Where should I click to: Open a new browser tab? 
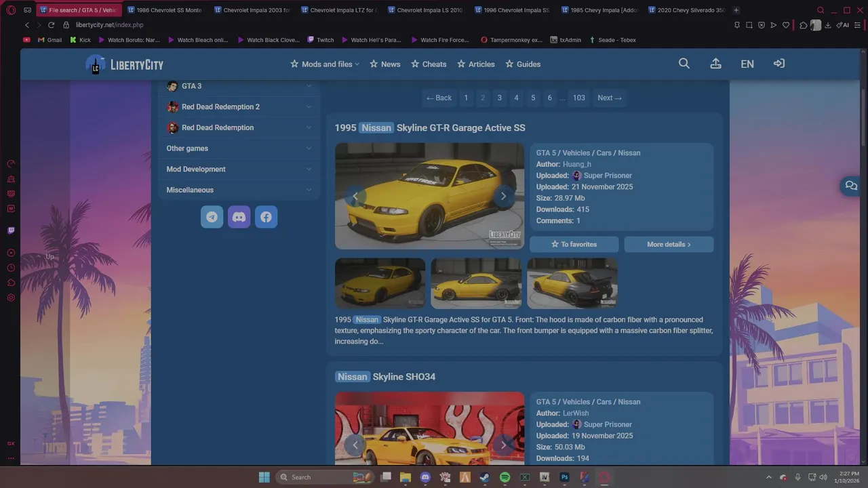tap(736, 10)
